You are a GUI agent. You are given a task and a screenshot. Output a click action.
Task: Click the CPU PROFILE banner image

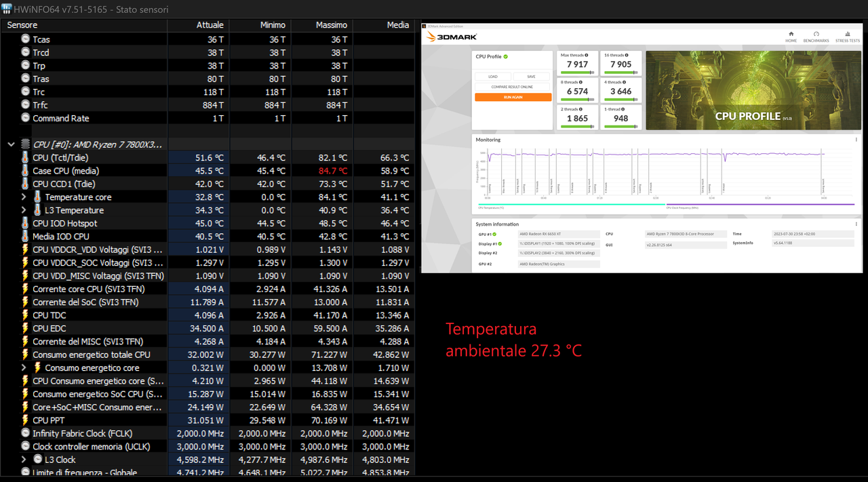click(x=753, y=90)
